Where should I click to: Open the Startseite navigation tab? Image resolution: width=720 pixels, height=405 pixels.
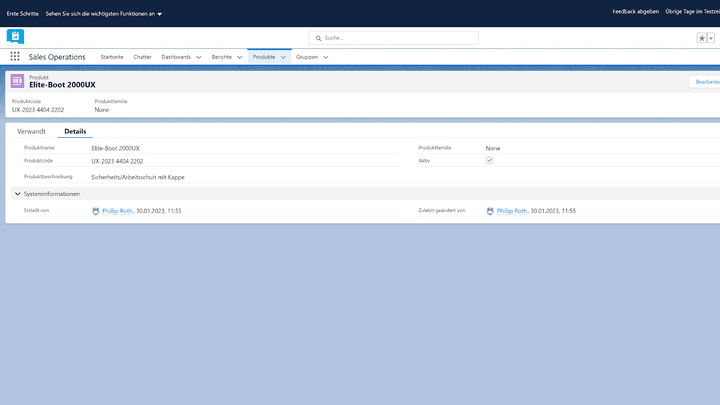[111, 57]
